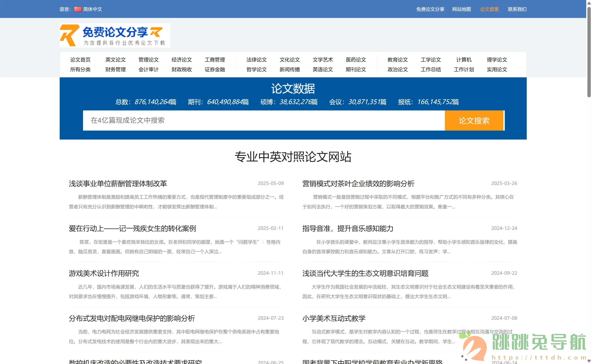
Task: Open 理学论文 category
Action: [x=497, y=59]
